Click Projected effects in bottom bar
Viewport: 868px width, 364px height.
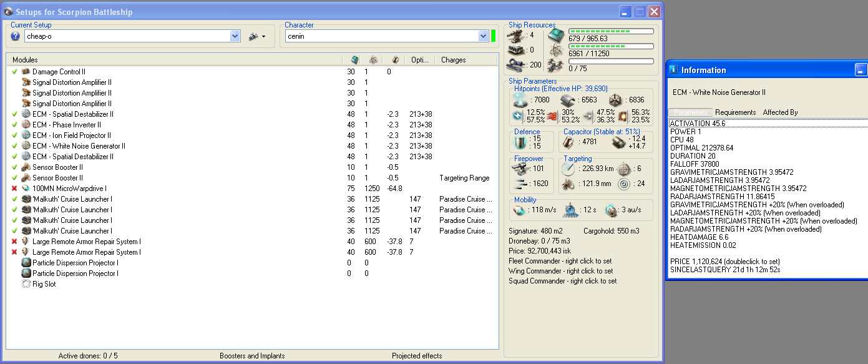pos(417,356)
